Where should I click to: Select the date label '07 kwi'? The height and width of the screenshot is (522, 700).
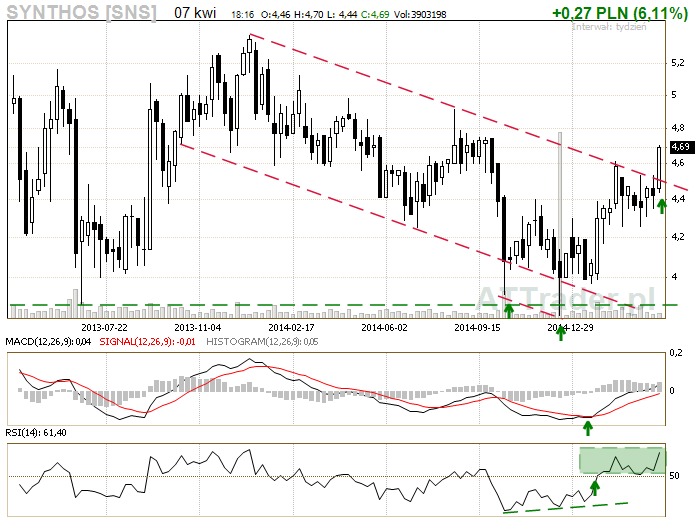point(195,13)
